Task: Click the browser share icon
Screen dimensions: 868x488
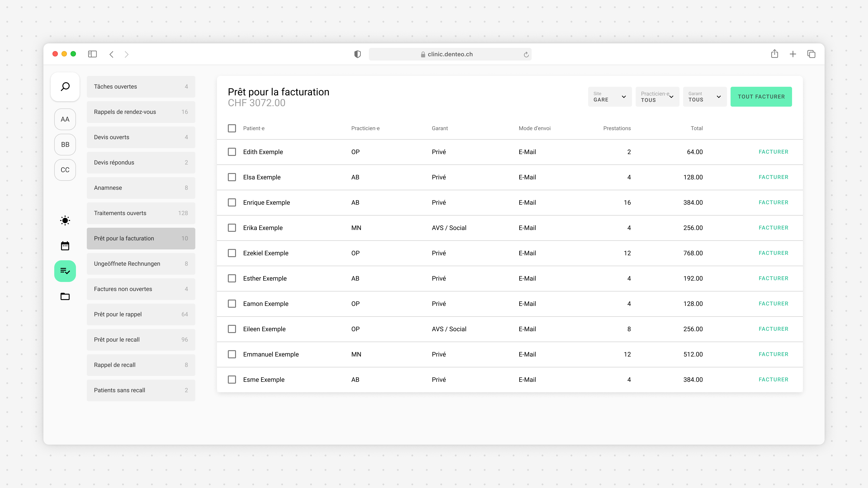Action: (x=774, y=54)
